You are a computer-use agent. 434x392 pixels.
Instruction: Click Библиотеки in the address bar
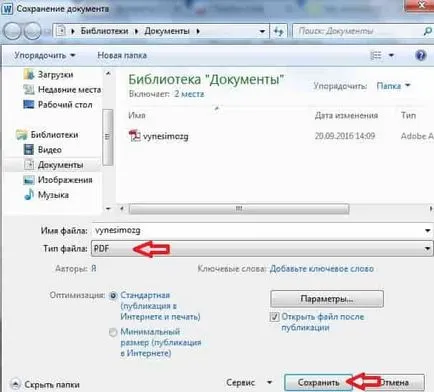tap(104, 31)
